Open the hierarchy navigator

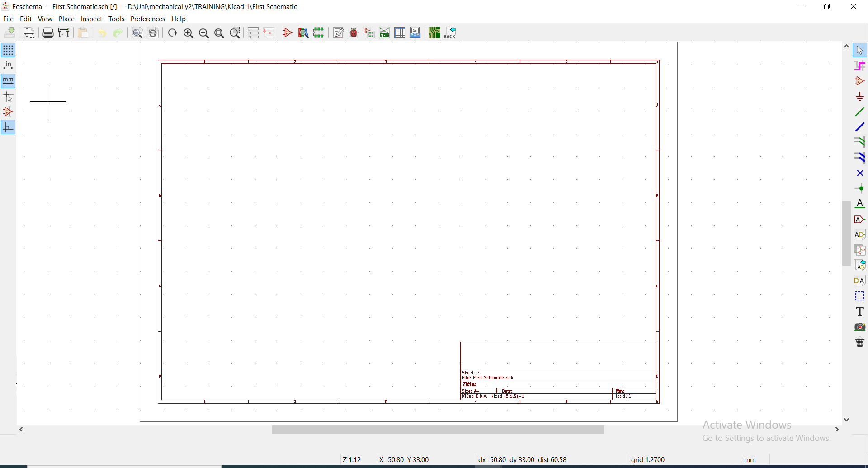point(253,33)
